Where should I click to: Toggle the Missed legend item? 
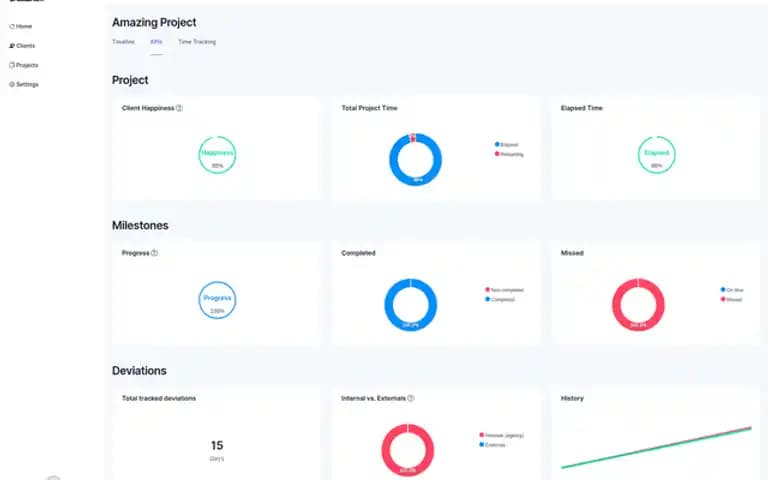pyautogui.click(x=731, y=299)
